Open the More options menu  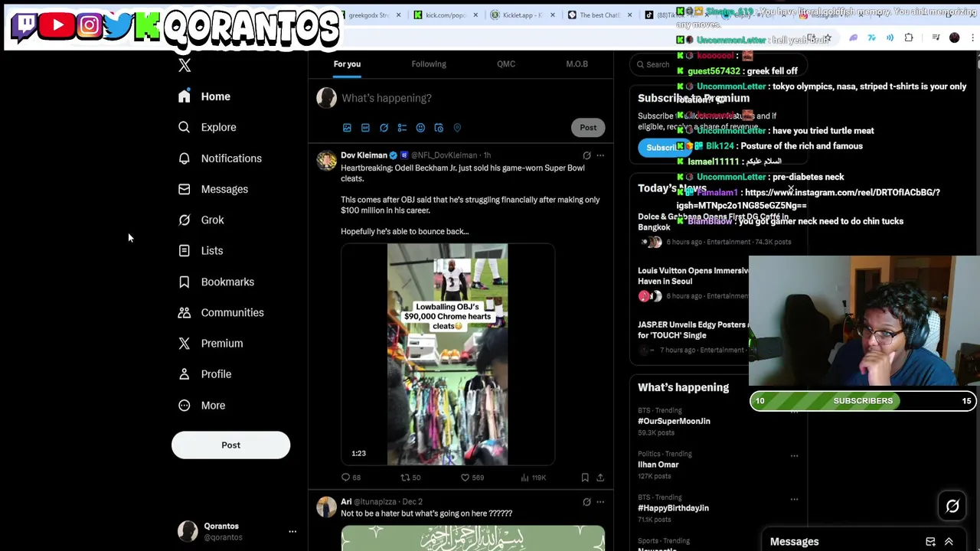pyautogui.click(x=201, y=406)
